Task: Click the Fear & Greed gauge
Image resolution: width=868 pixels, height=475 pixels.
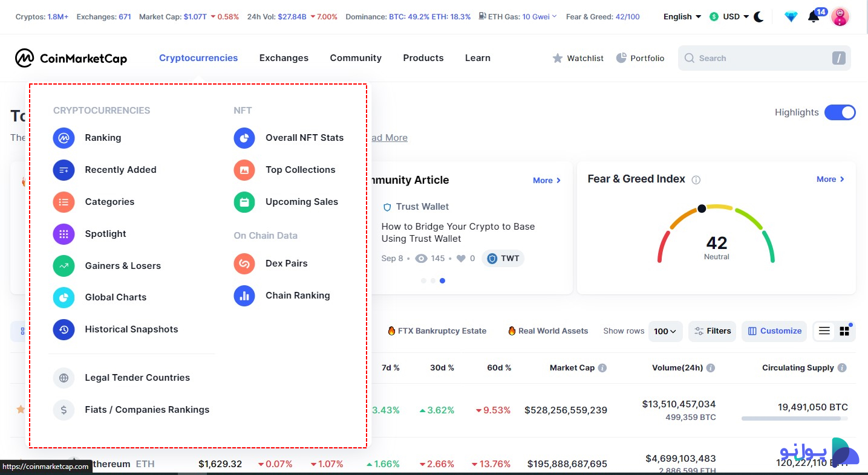Action: click(x=716, y=234)
